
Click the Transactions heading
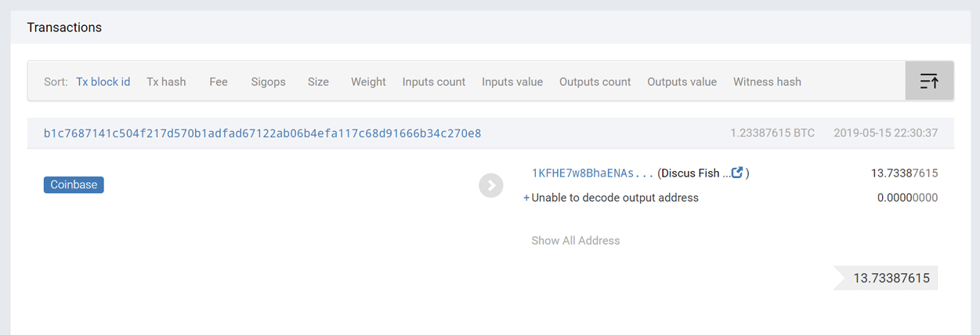point(64,27)
